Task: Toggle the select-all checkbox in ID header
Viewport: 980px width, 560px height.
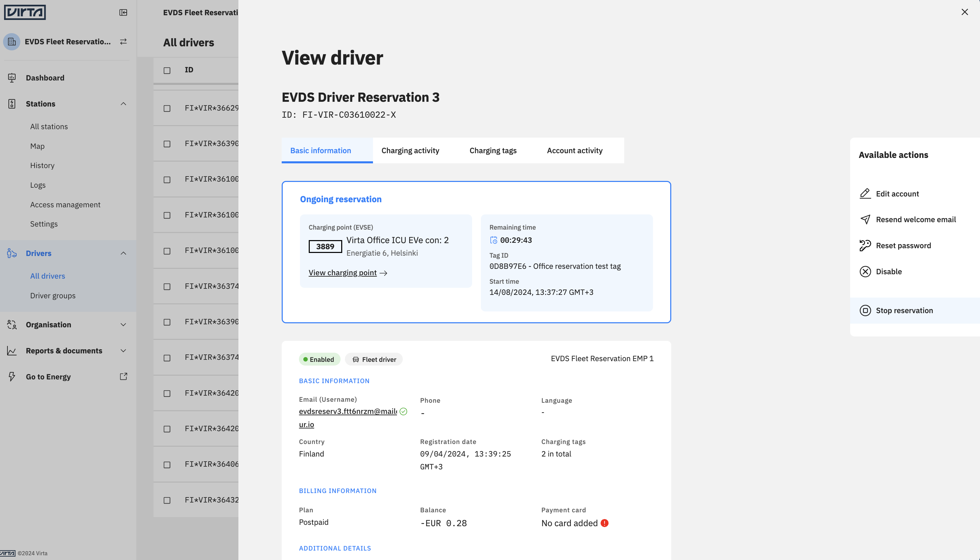Action: 167,70
